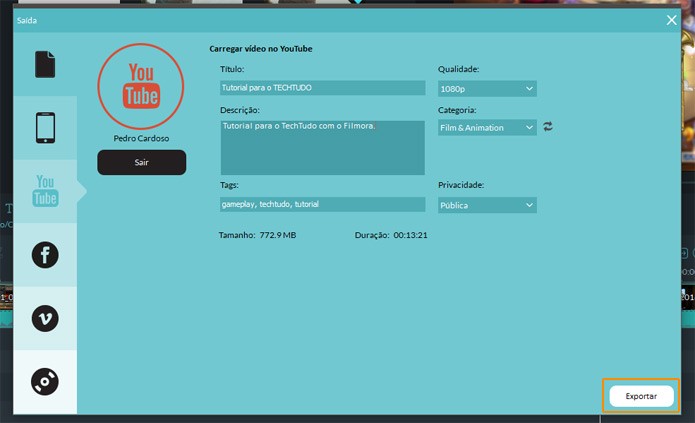This screenshot has width=695, height=423.
Task: Open the Privacidade Pública dropdown
Action: point(487,205)
